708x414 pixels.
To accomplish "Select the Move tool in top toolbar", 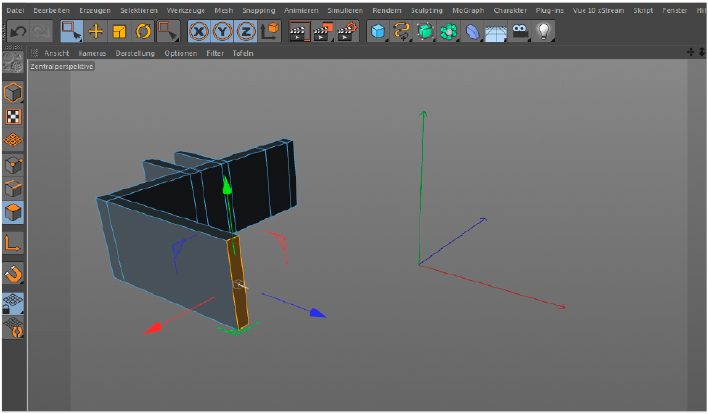I will (x=96, y=31).
